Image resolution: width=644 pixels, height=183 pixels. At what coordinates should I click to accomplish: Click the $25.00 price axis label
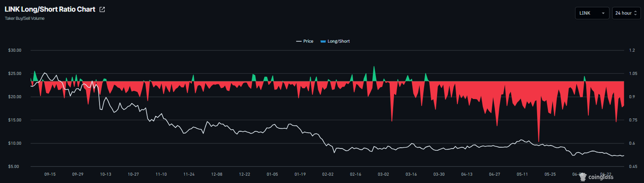[x=15, y=74]
